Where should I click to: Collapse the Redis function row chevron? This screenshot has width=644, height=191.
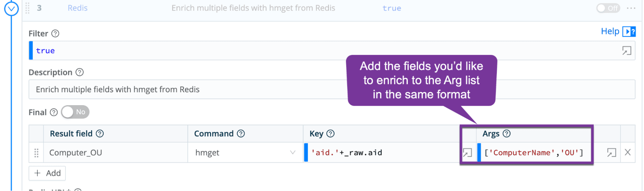click(11, 9)
